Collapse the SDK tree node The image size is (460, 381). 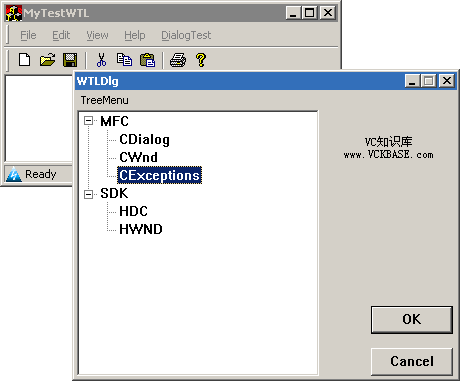[88, 194]
